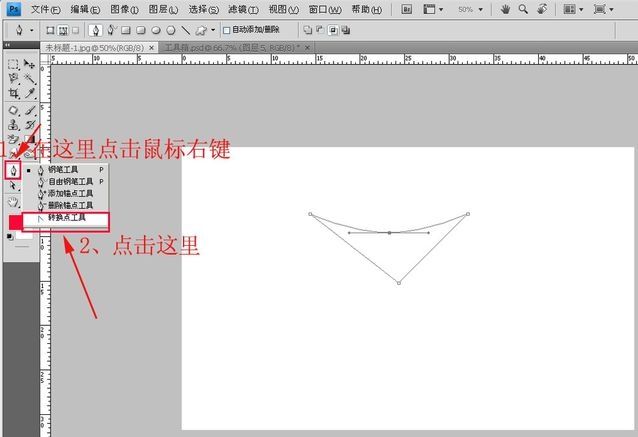Enable the 自动添加/删除 checkbox
Image resolution: width=638 pixels, height=437 pixels.
coord(227,30)
